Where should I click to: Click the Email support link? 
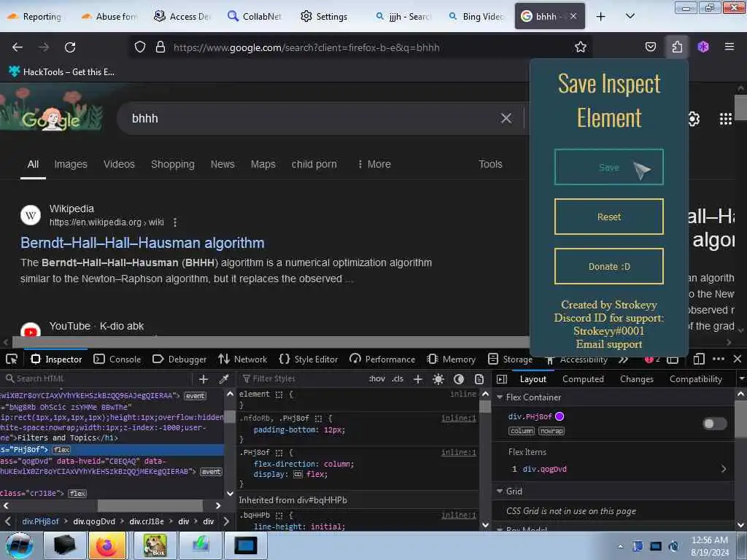(x=609, y=344)
